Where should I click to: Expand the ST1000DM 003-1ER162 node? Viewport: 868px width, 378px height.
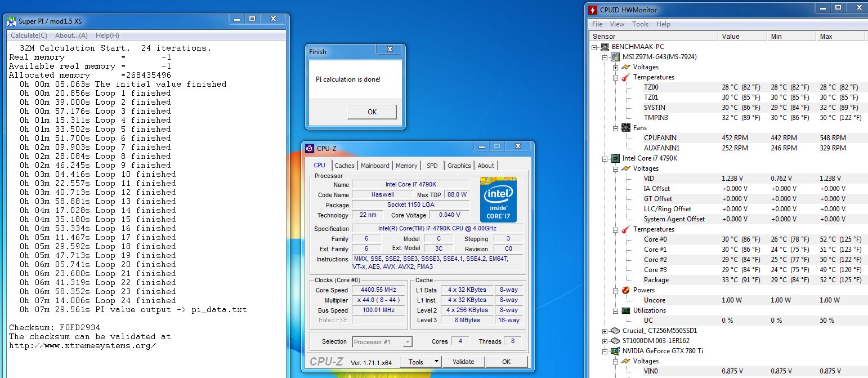[x=606, y=341]
